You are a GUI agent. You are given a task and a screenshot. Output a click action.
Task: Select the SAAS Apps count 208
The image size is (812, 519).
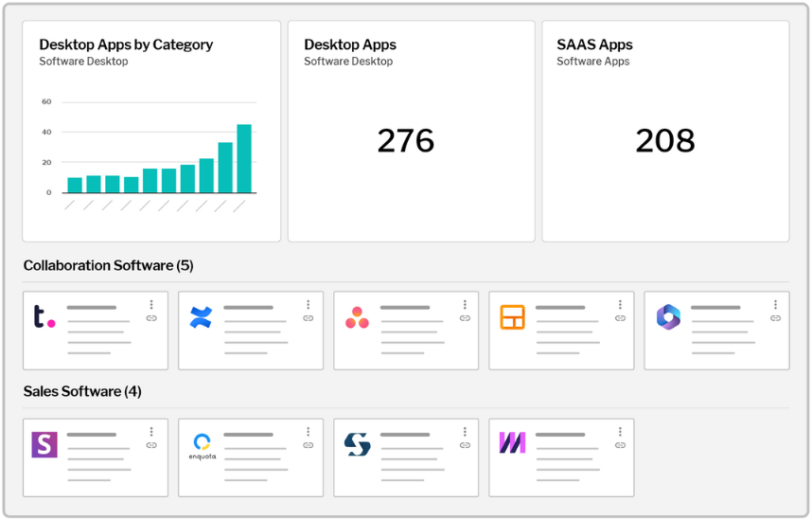[665, 140]
